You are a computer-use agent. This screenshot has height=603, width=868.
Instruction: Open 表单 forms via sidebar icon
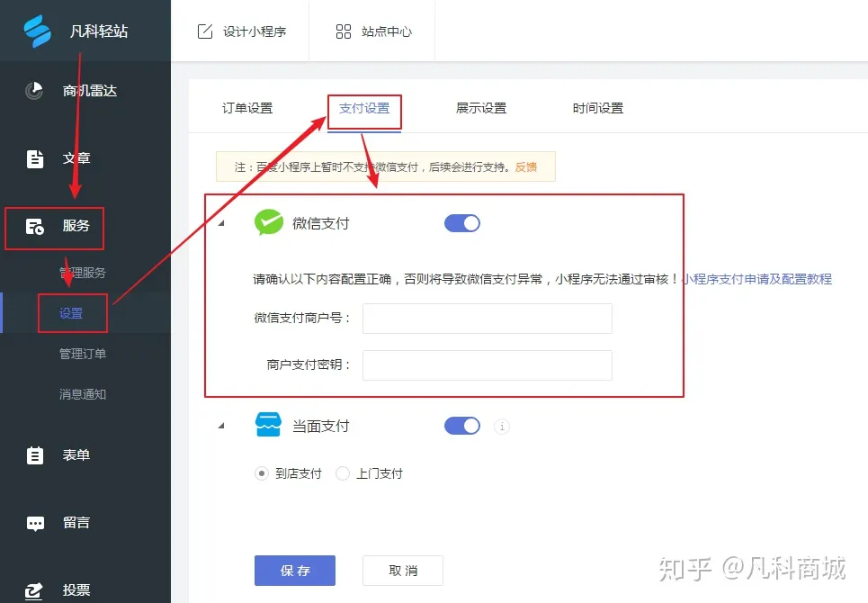tap(34, 454)
